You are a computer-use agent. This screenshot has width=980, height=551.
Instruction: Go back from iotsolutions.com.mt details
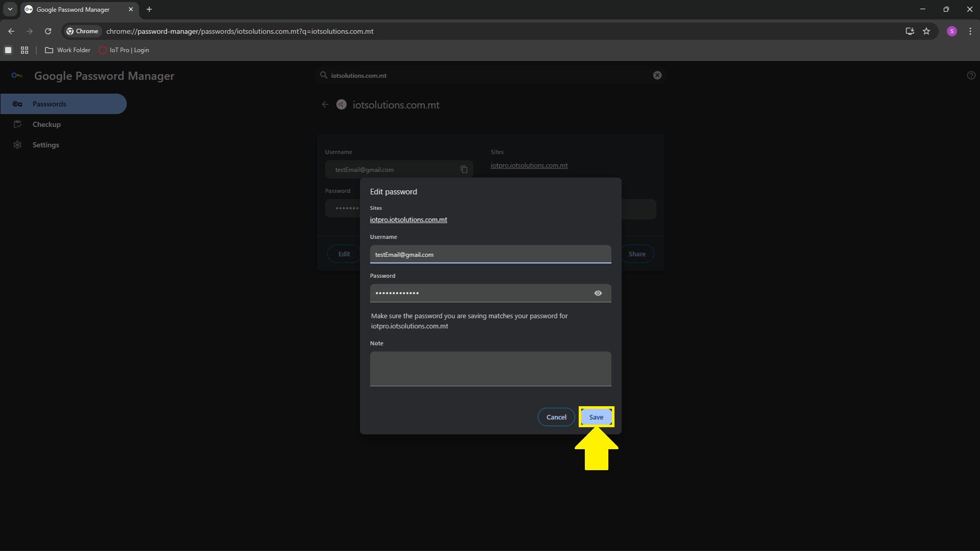325,104
